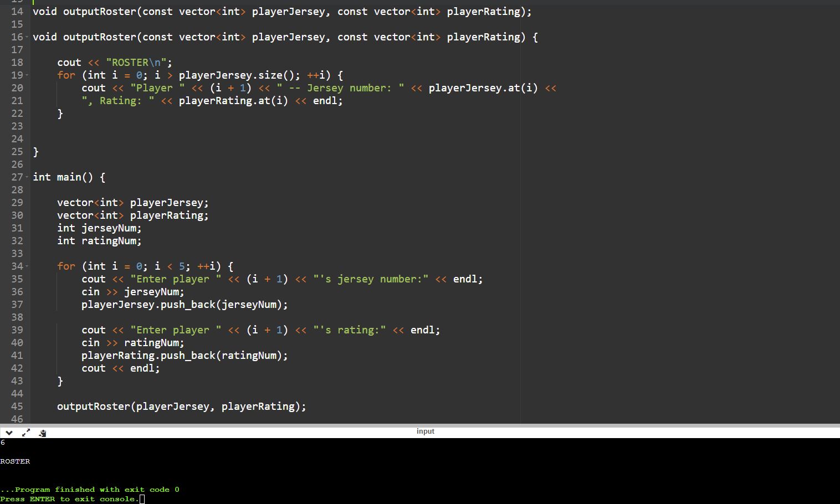Click the outputRoster prototype on line 14
This screenshot has height=504, width=840.
(x=282, y=12)
